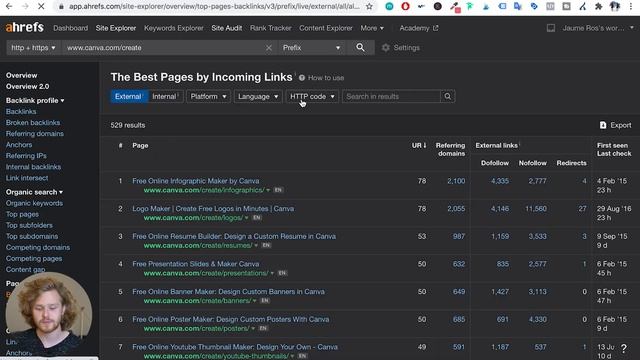This screenshot has width=640, height=360.
Task: Click the Search in results field
Action: click(x=391, y=96)
